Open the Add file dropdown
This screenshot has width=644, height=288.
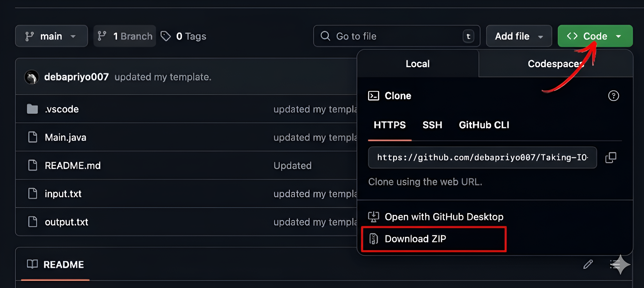pos(519,36)
